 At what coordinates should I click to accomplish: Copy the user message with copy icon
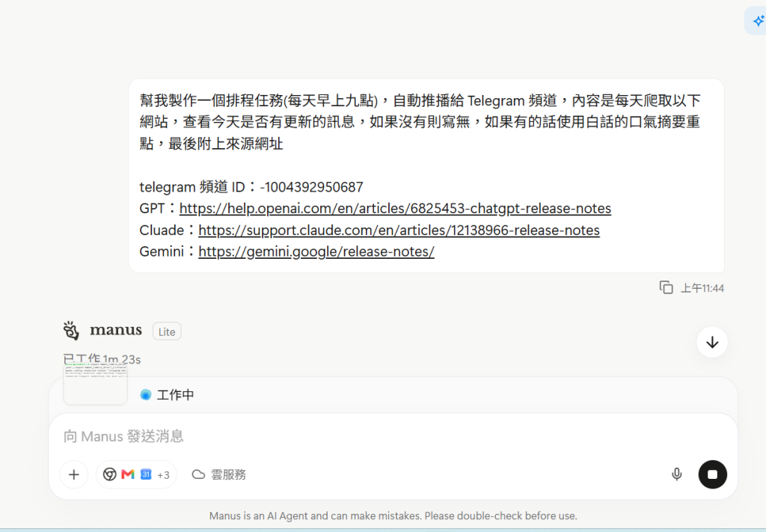tap(666, 288)
